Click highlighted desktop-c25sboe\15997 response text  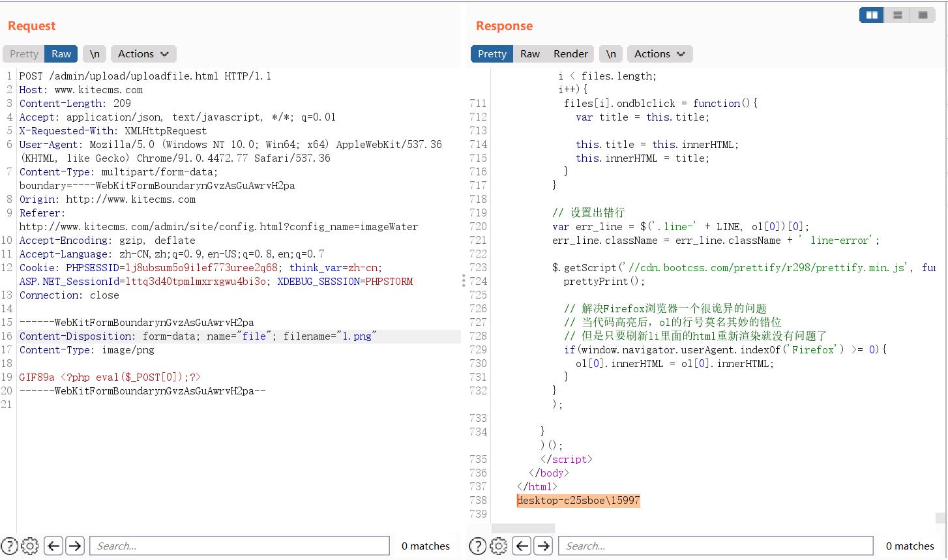click(x=578, y=500)
